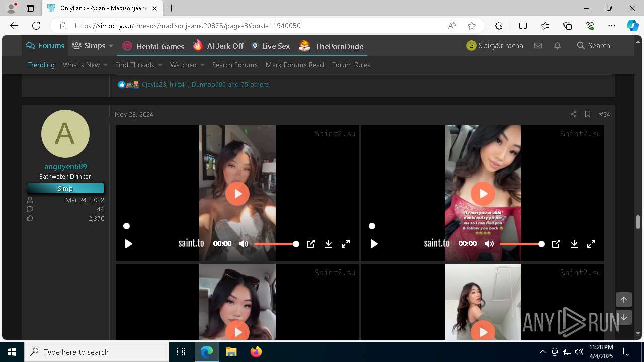
Task: Expand the Simps dropdown arrow
Action: (x=111, y=46)
